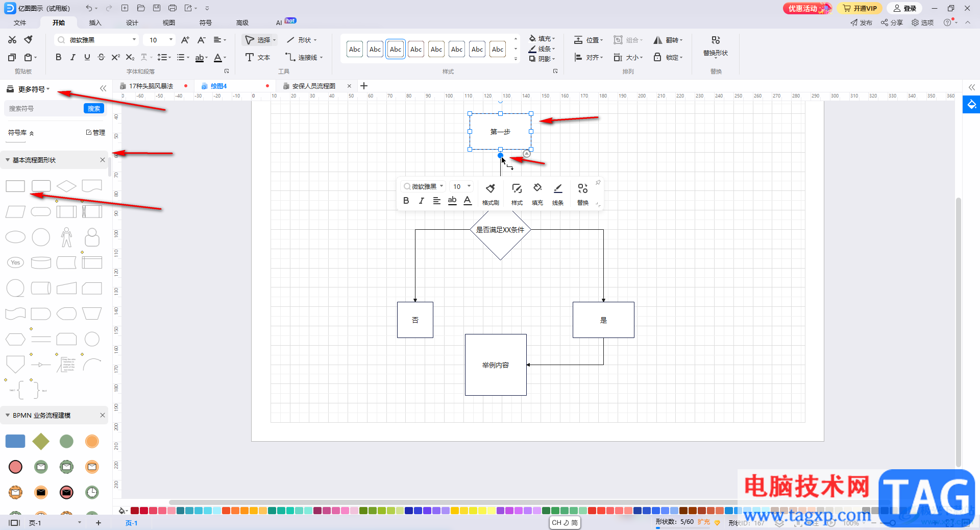Click 格式刷 in the floating toolbar

[491, 195]
